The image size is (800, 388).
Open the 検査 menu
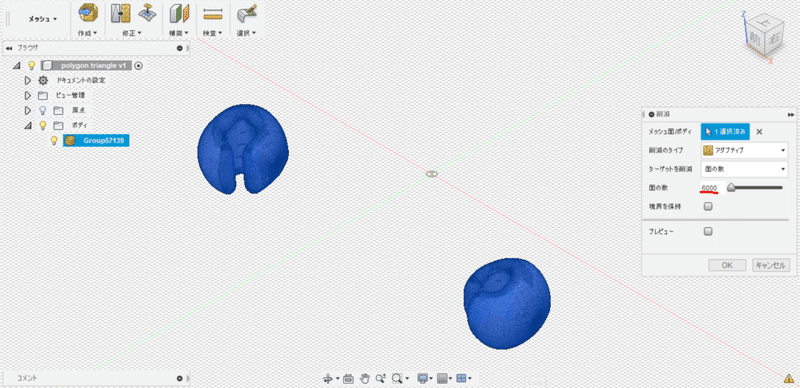[213, 33]
